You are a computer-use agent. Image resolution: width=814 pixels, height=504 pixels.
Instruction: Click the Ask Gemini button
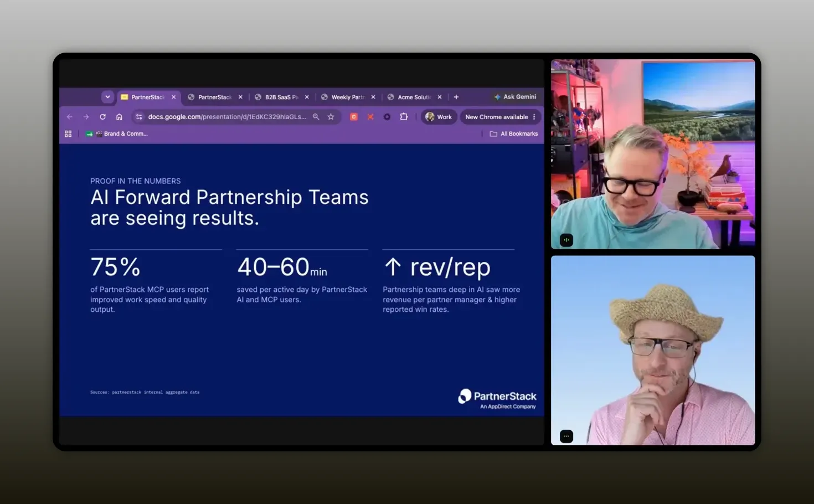516,97
